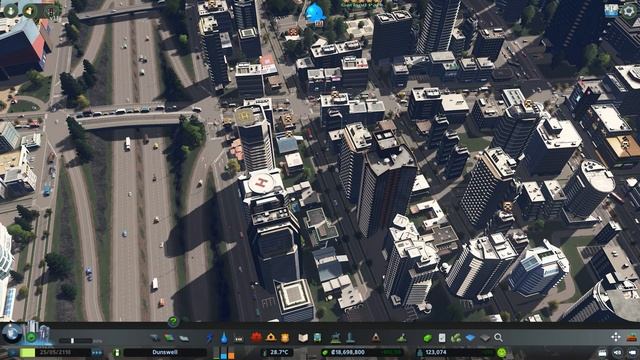
Task: Click the gray layer icon in toolbar
Action: [484, 338]
